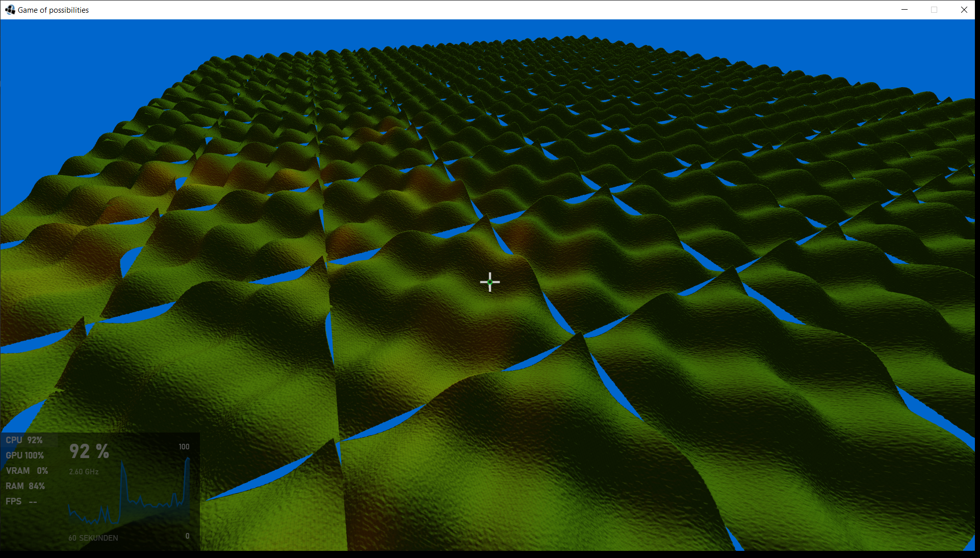Click the 2.60 GHz clock speed label
The image size is (980, 558).
pyautogui.click(x=84, y=472)
